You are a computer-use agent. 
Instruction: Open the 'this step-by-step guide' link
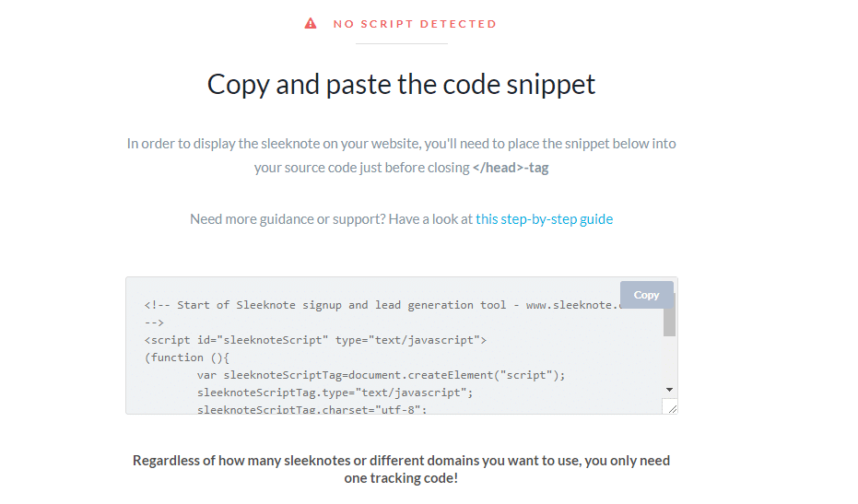tap(544, 219)
